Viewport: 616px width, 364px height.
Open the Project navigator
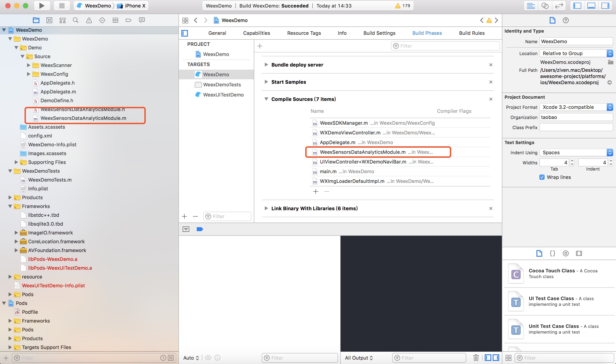[36, 20]
